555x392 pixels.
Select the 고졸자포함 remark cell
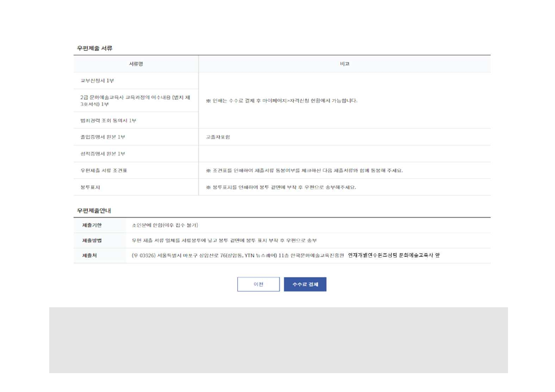pos(218,137)
